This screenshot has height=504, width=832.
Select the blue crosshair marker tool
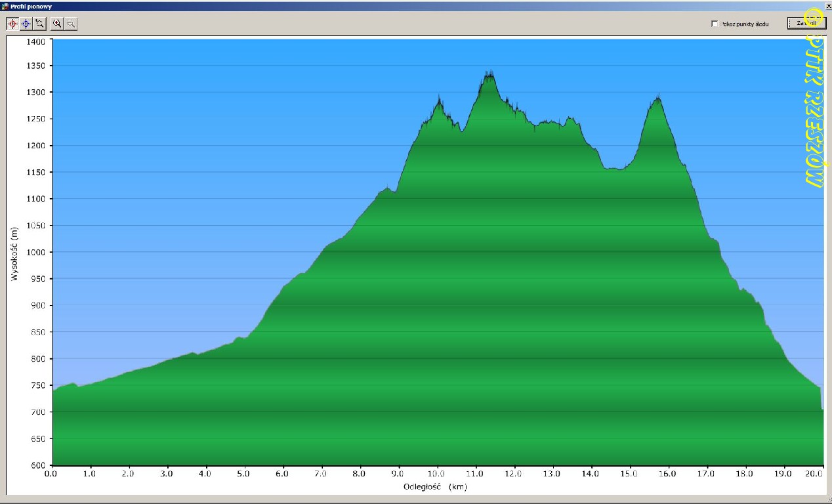pos(26,24)
